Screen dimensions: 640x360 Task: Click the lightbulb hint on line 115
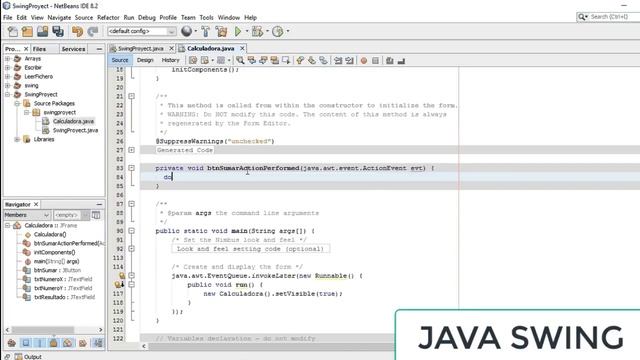[122, 276]
